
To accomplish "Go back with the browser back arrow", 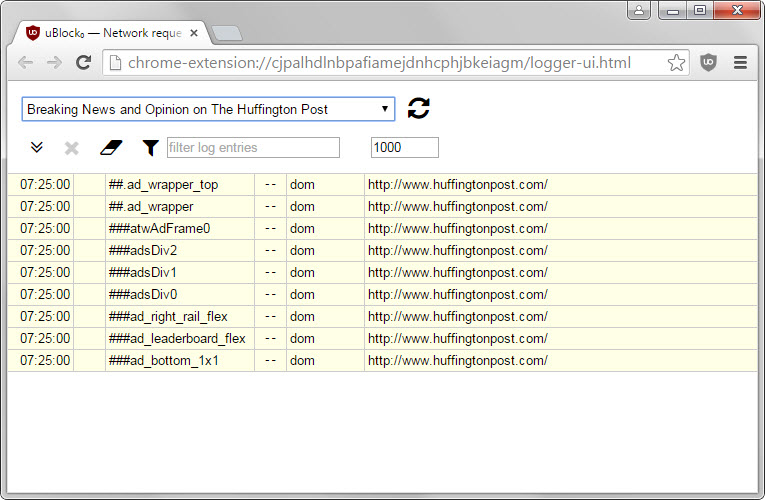I will [x=25, y=62].
